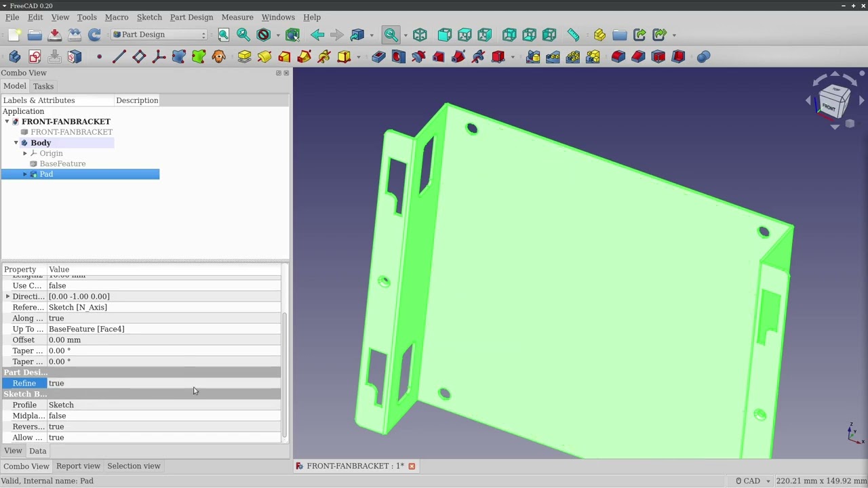
Task: Set view to Isometric
Action: 420,35
